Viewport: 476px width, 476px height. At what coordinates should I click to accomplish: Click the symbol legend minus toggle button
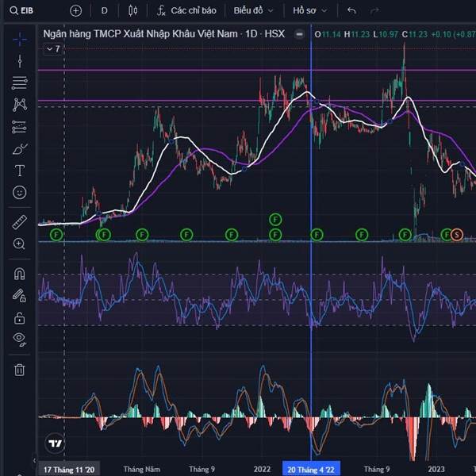299,34
